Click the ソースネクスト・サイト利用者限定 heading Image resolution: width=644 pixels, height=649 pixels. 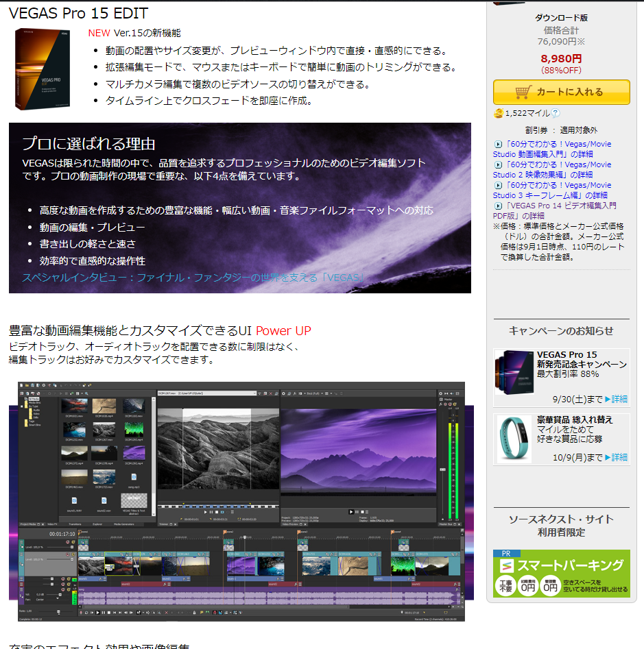click(x=561, y=526)
